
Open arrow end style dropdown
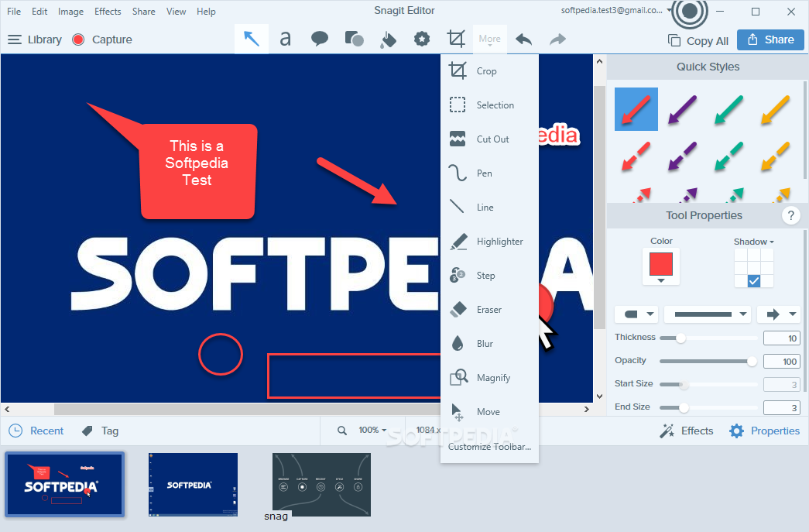(779, 314)
